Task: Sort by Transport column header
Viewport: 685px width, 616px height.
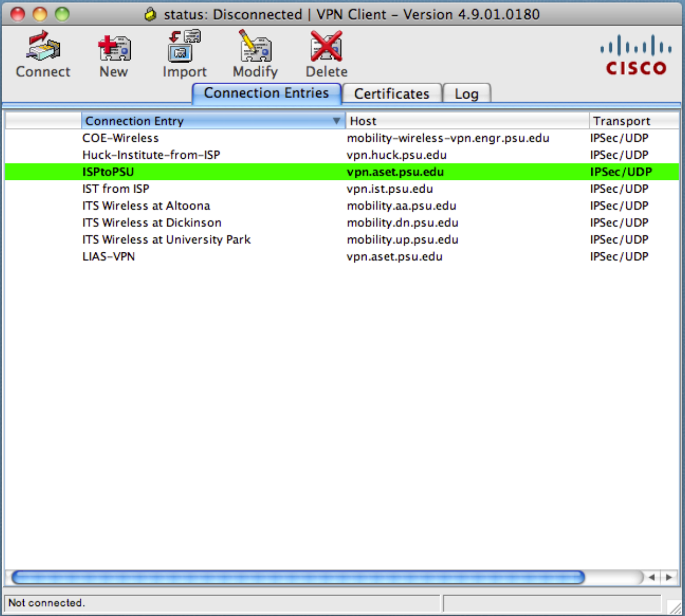Action: pyautogui.click(x=634, y=121)
